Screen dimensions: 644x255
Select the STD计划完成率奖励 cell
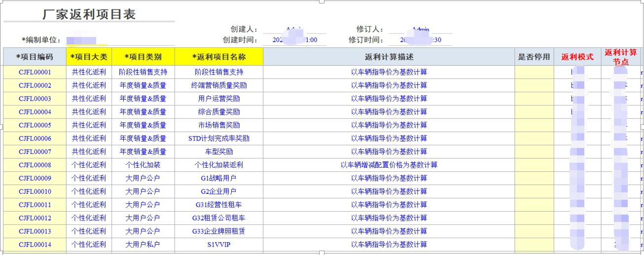(x=219, y=138)
